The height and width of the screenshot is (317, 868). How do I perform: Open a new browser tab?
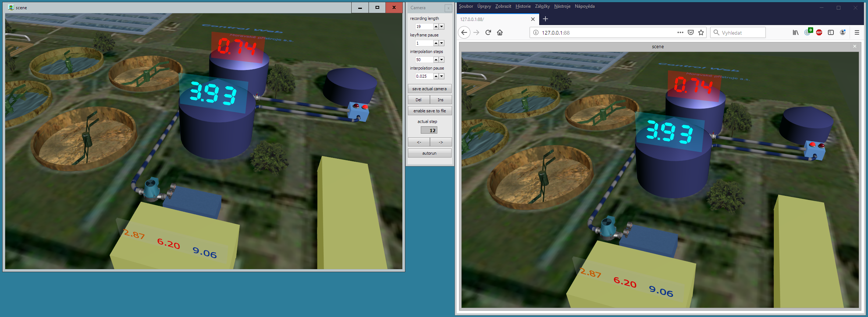tap(545, 19)
